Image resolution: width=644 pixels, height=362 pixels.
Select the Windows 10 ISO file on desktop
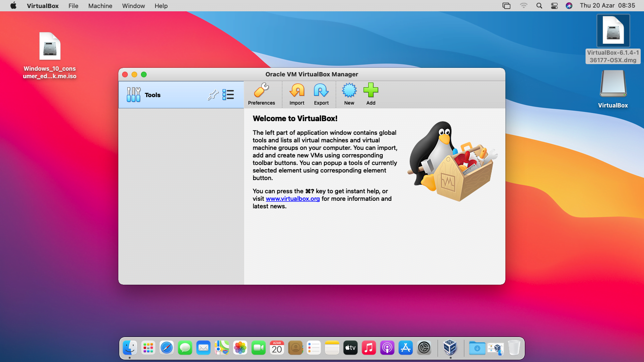[x=50, y=56]
